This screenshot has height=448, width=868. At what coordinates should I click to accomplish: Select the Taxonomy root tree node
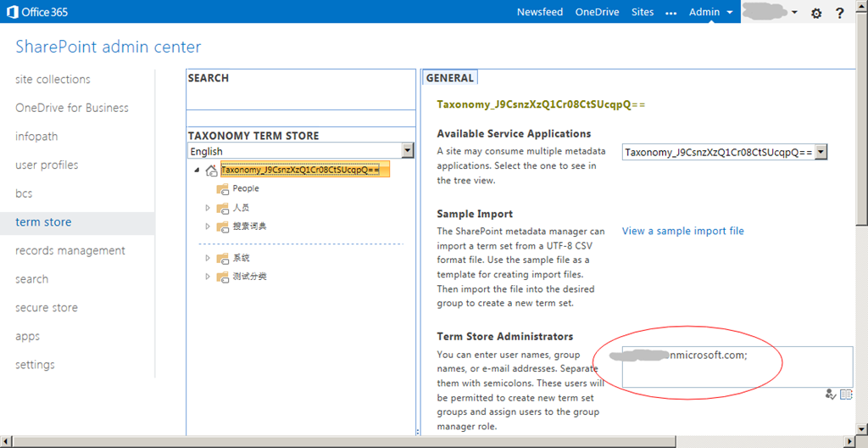pyautogui.click(x=305, y=170)
